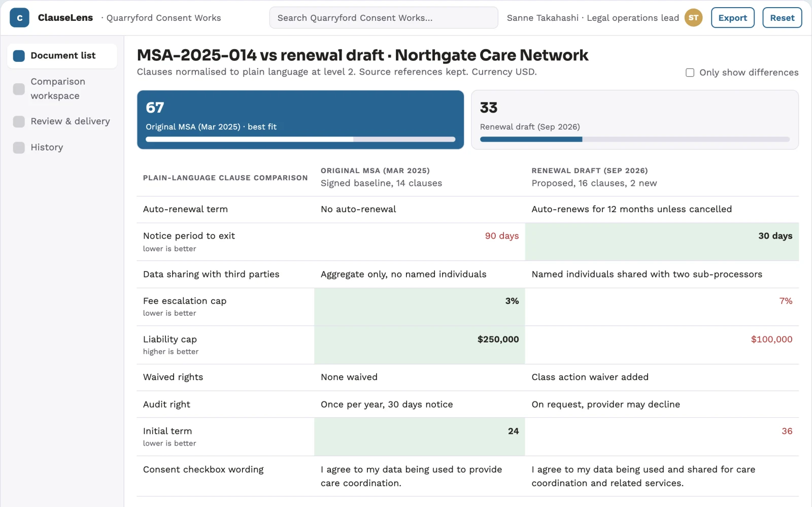Viewport: 812px width, 507px height.
Task: Switch to the History section
Action: pyautogui.click(x=62, y=148)
